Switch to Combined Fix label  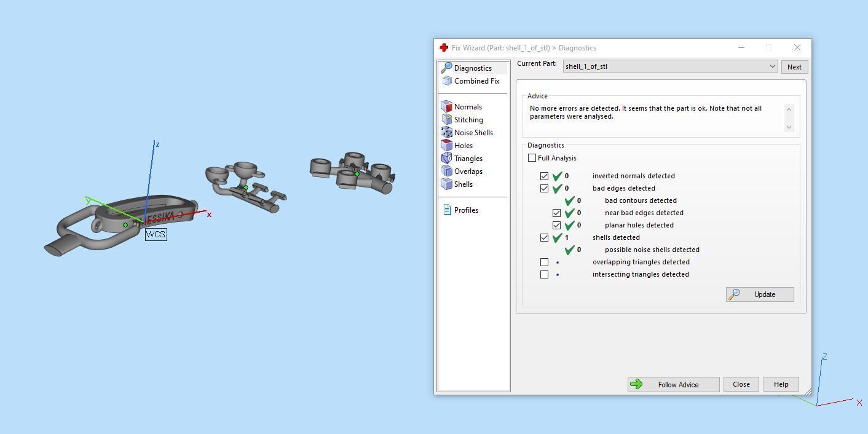click(x=477, y=81)
